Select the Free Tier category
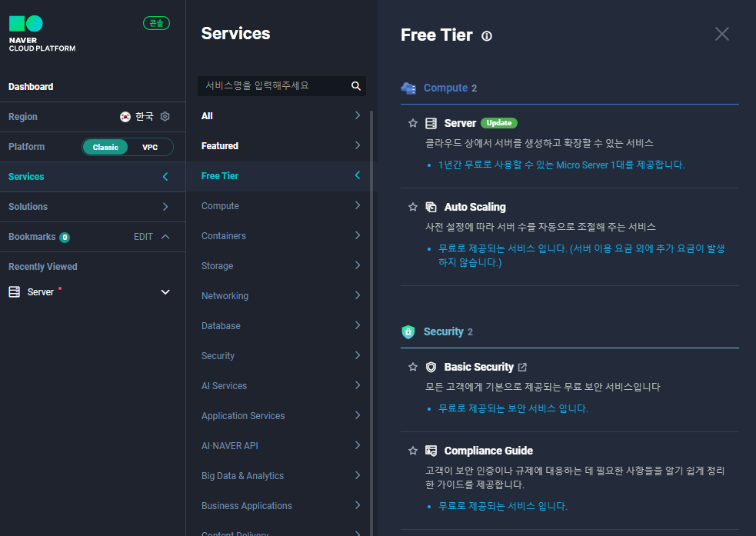 [x=281, y=176]
